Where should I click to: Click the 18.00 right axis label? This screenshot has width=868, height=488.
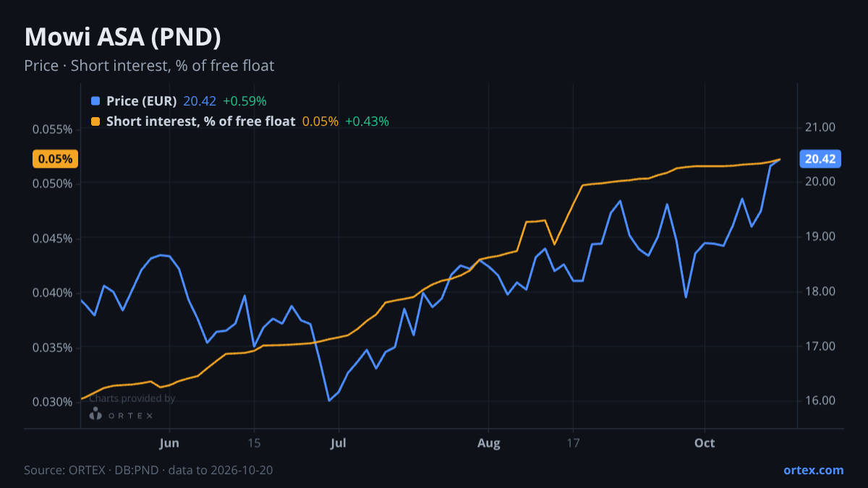(x=820, y=291)
